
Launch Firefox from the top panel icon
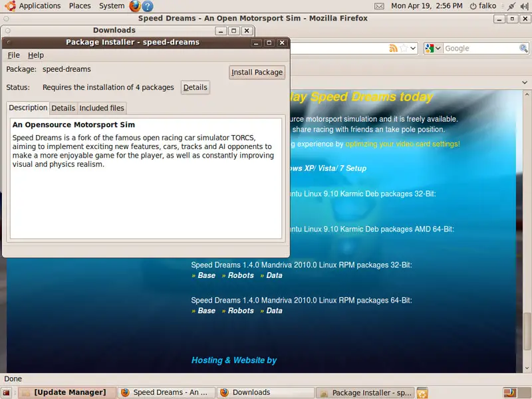[135, 6]
